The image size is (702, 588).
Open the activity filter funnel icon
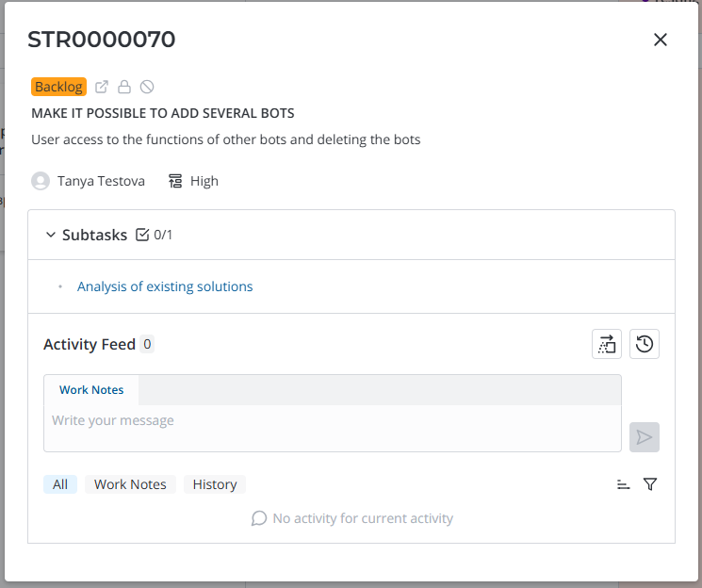point(650,484)
